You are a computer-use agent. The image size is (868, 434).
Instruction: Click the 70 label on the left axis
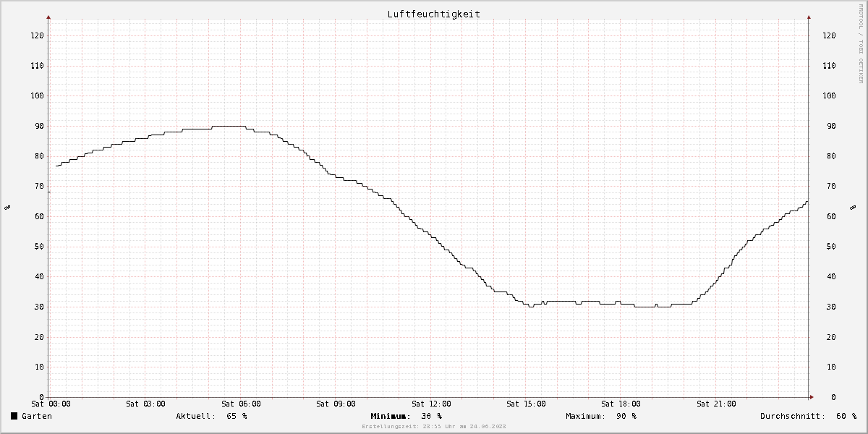[x=39, y=186]
